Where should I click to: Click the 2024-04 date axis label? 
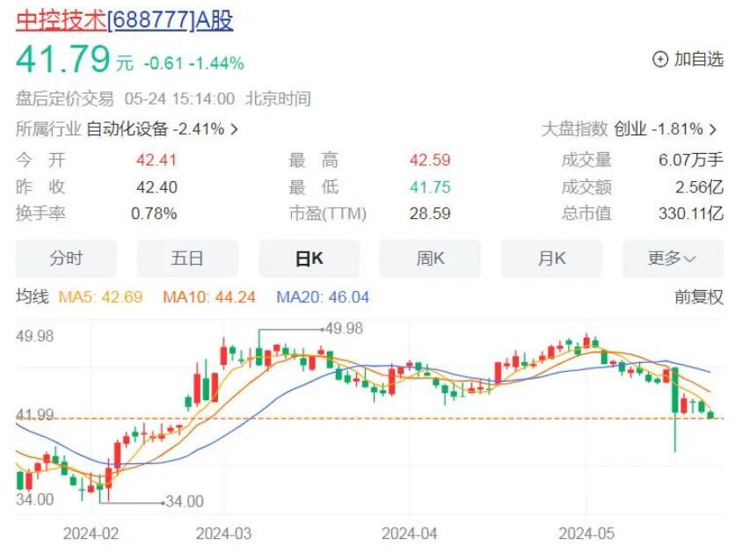410,534
